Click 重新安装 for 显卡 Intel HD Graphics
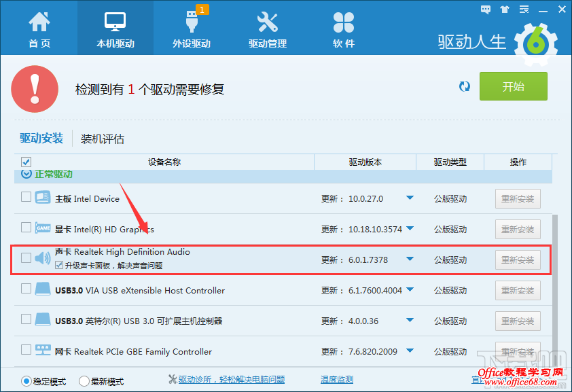The width and height of the screenshot is (572, 392). (518, 230)
